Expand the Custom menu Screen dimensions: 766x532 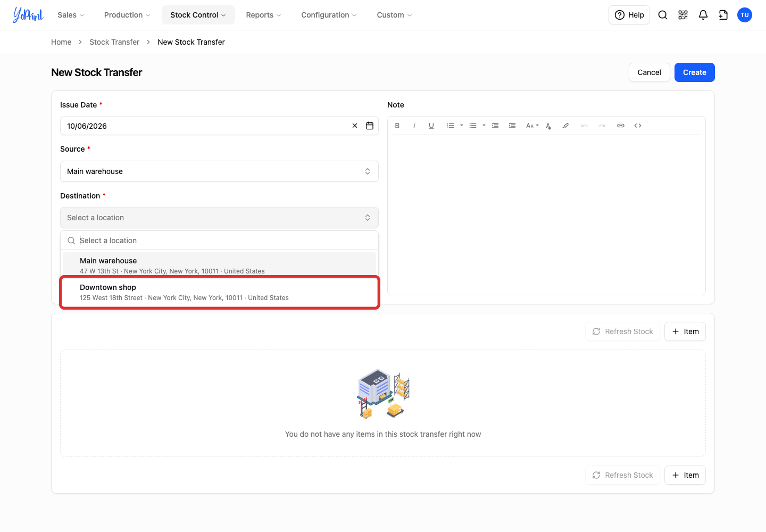click(394, 15)
